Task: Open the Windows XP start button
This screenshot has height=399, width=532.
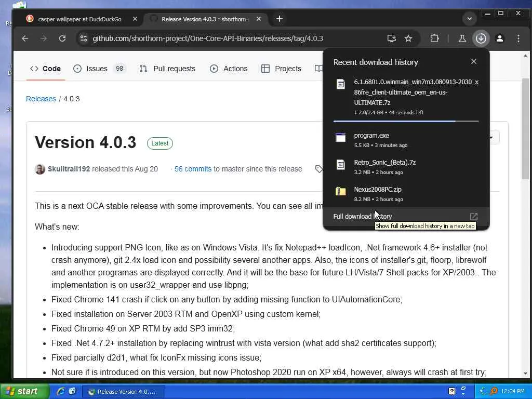Action: tap(24, 391)
